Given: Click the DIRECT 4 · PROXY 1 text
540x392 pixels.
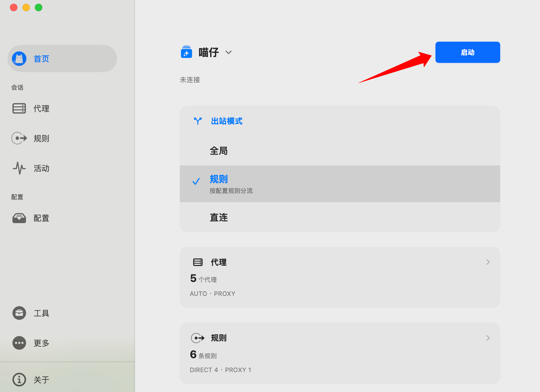Looking at the screenshot, I should (221, 370).
